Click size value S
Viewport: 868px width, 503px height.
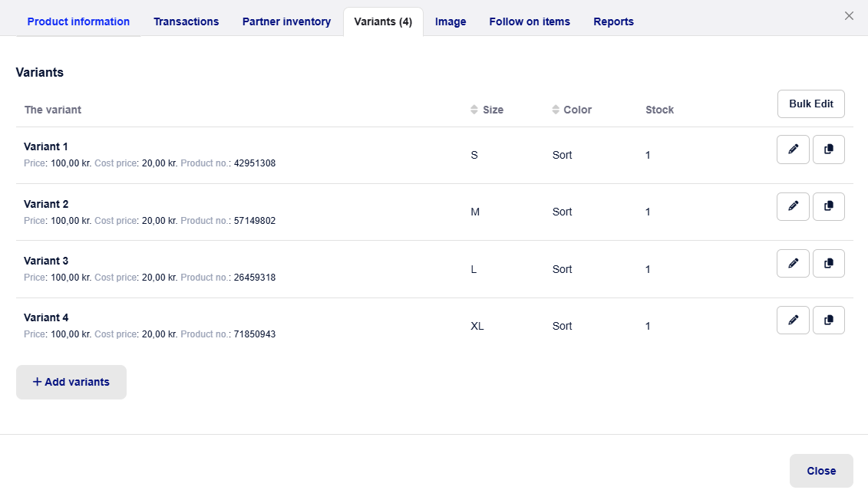pos(474,155)
